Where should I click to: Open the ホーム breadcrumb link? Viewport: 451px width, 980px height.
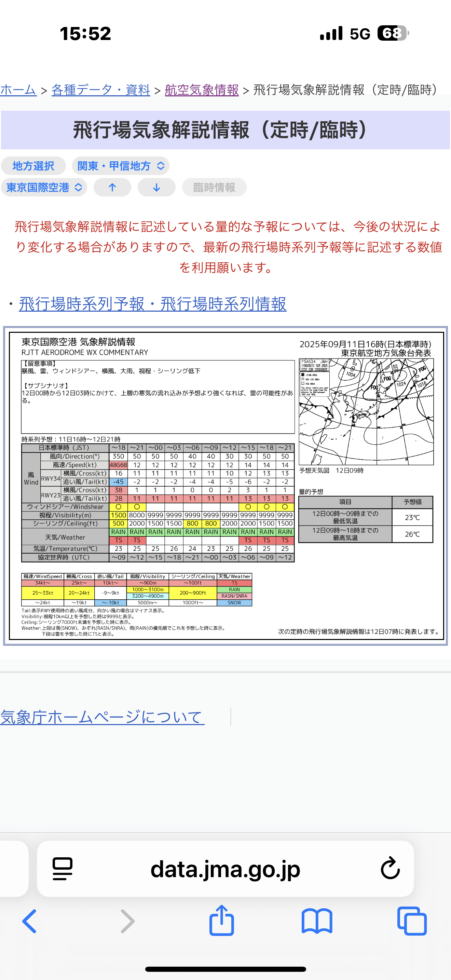pos(18,90)
